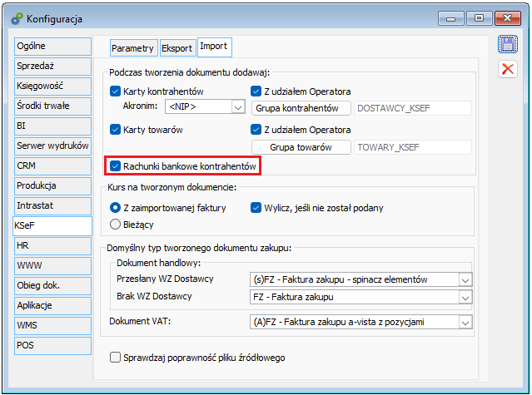
Task: Click the save diskette icon
Action: point(507,45)
